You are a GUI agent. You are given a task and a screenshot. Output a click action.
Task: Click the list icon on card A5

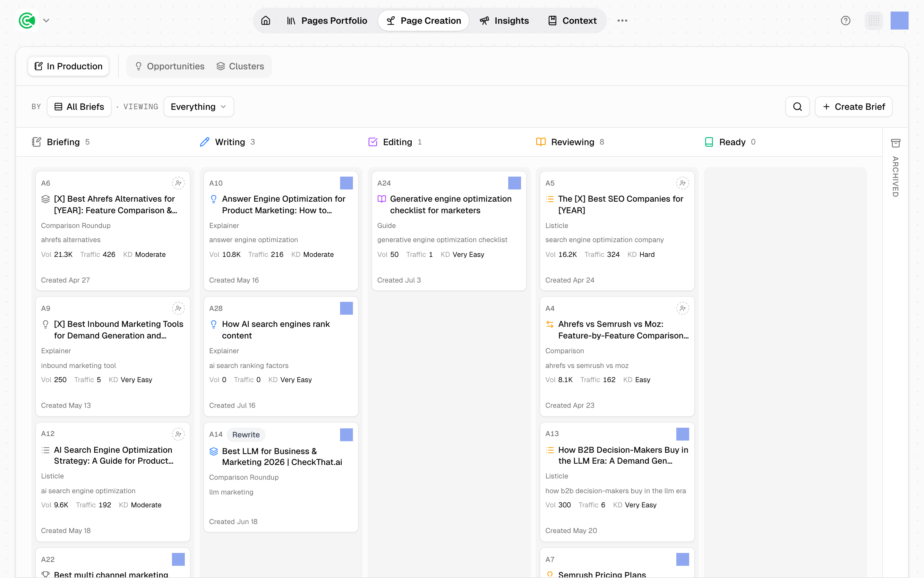pos(550,199)
